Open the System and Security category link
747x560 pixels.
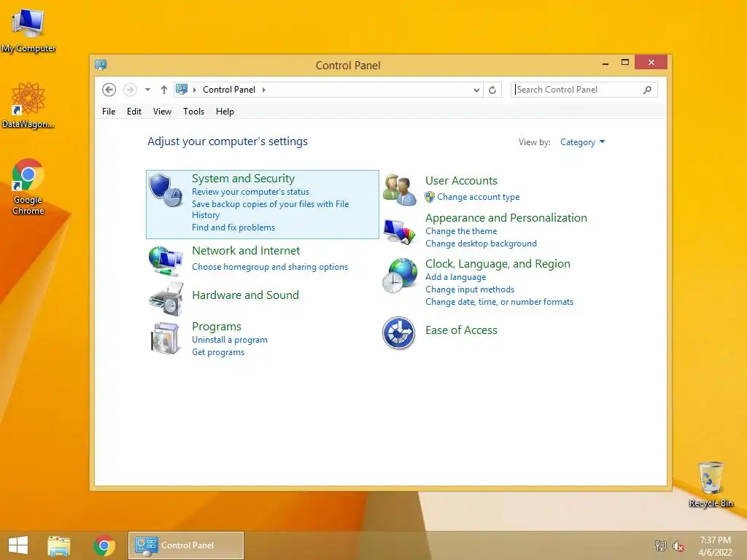click(x=243, y=179)
